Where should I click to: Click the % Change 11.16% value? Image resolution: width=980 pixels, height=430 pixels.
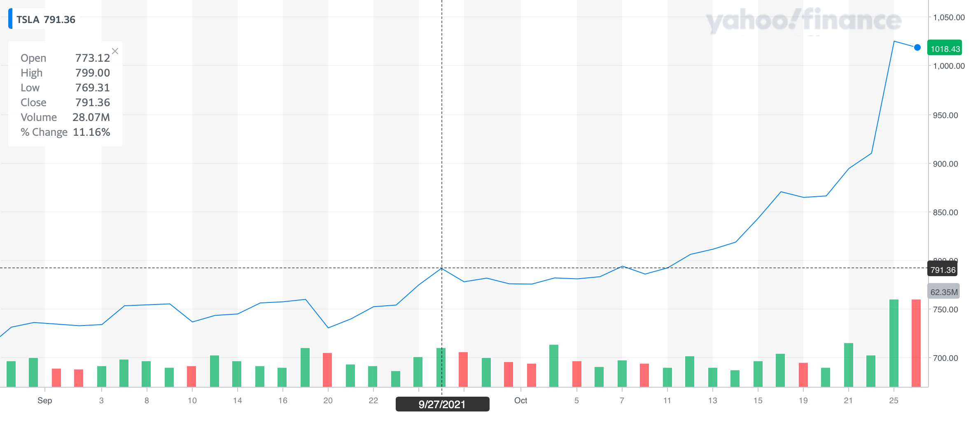coord(91,132)
